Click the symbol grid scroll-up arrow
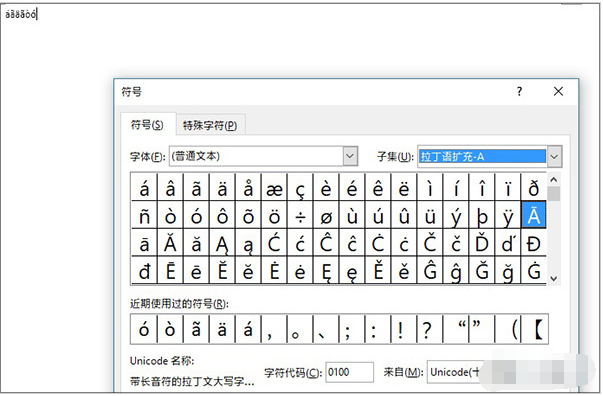Viewport: 603px width, 396px height. click(554, 180)
